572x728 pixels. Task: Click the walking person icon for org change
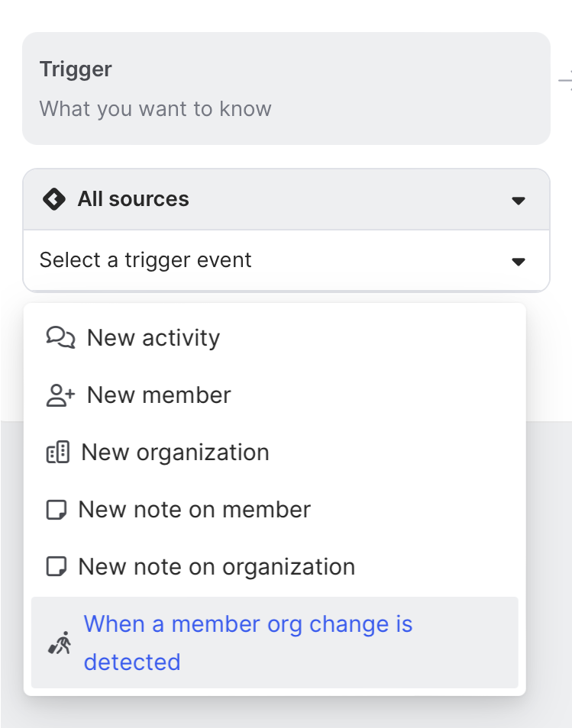click(60, 643)
